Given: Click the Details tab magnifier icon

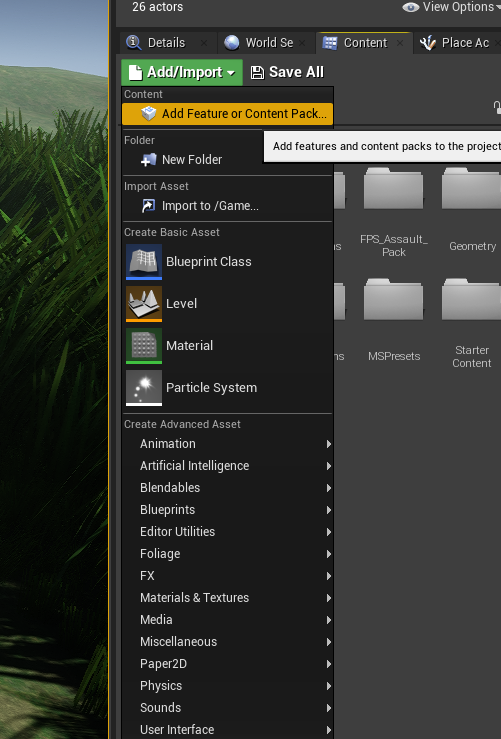Looking at the screenshot, I should [x=134, y=42].
